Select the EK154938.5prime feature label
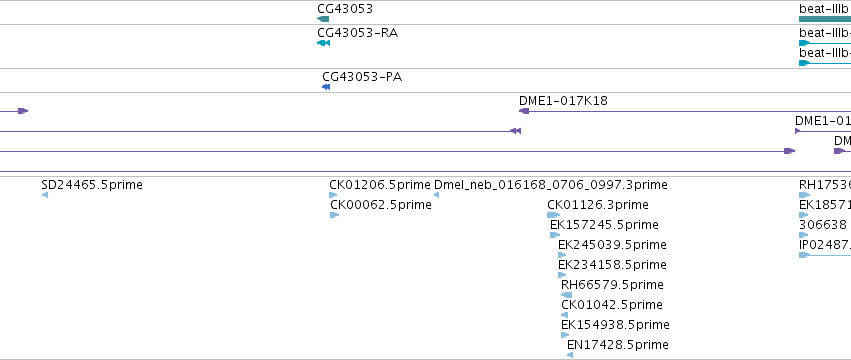Screen dimensions: 851x360 pos(615,325)
